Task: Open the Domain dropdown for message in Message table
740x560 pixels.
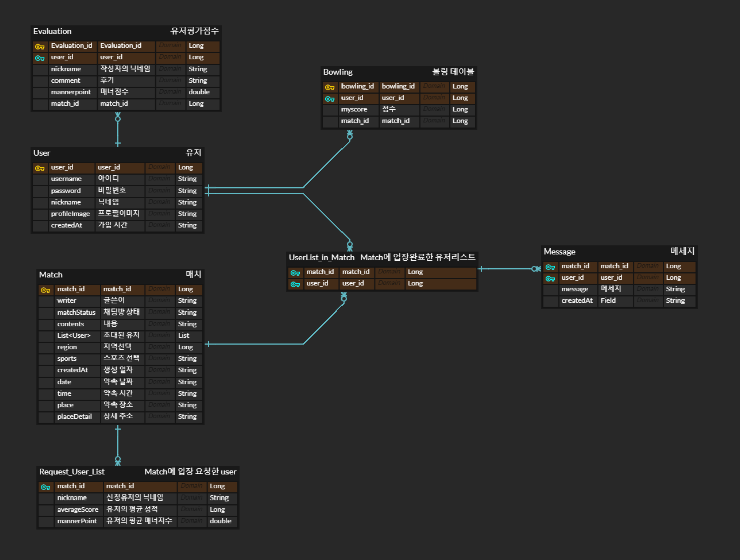Action: (x=648, y=289)
